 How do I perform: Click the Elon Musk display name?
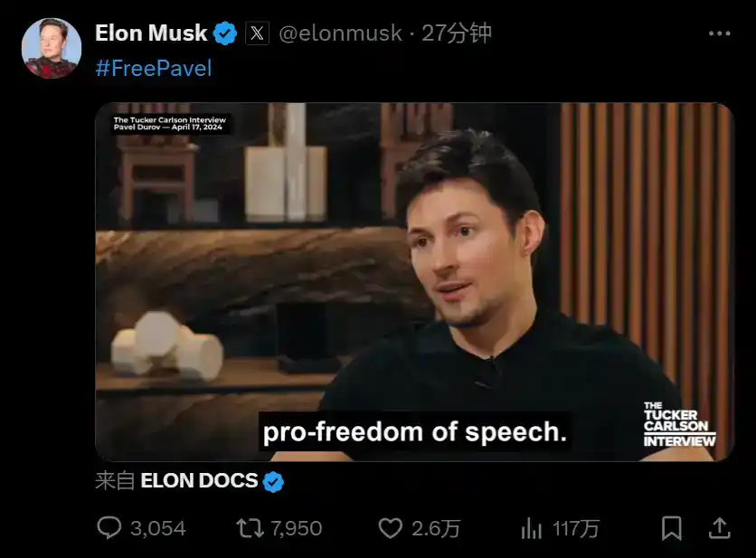(x=151, y=33)
